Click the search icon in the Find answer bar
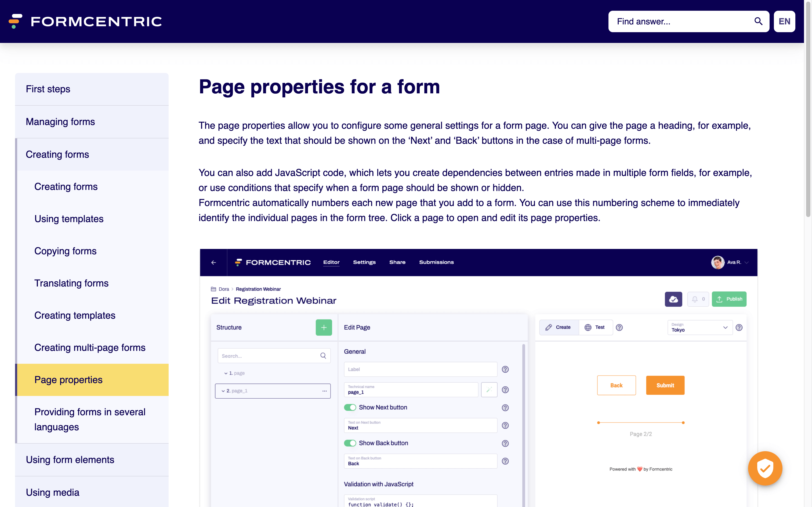This screenshot has height=507, width=812. click(x=758, y=21)
